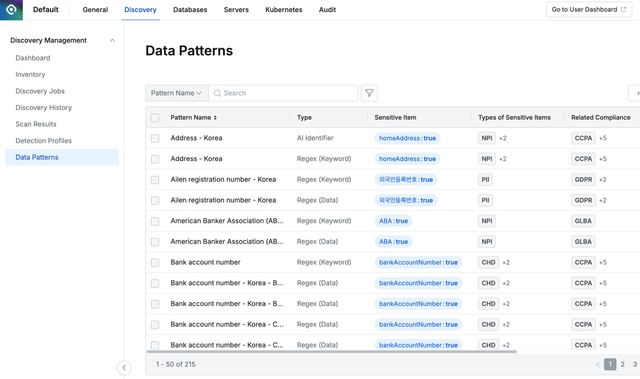Sort by Pattern Name arrows
Screen dimensions: 640x379
(x=215, y=117)
